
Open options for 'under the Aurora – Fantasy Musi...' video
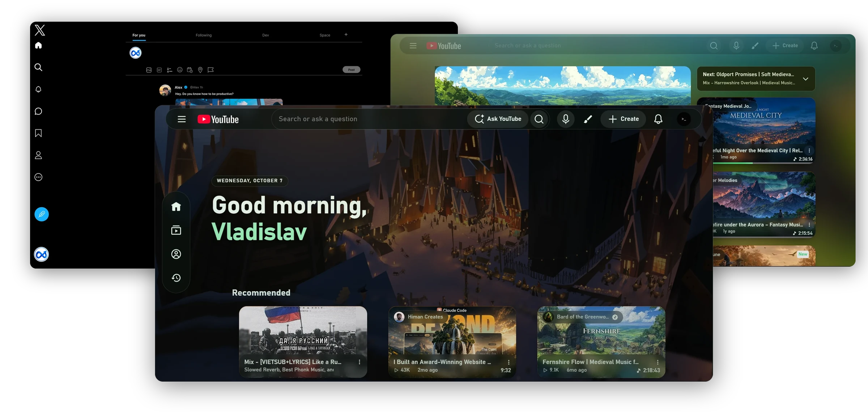[x=809, y=224]
